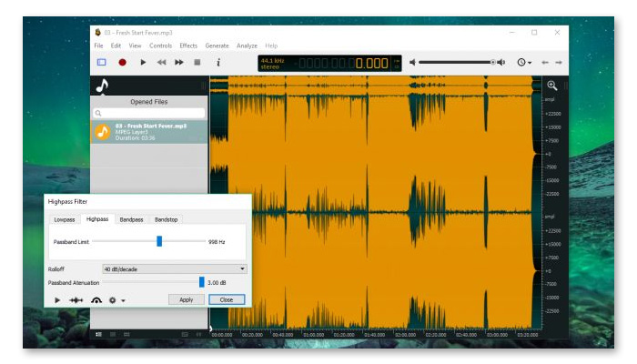Switch to the Bandpass tab
The height and width of the screenshot is (364, 637).
[131, 219]
